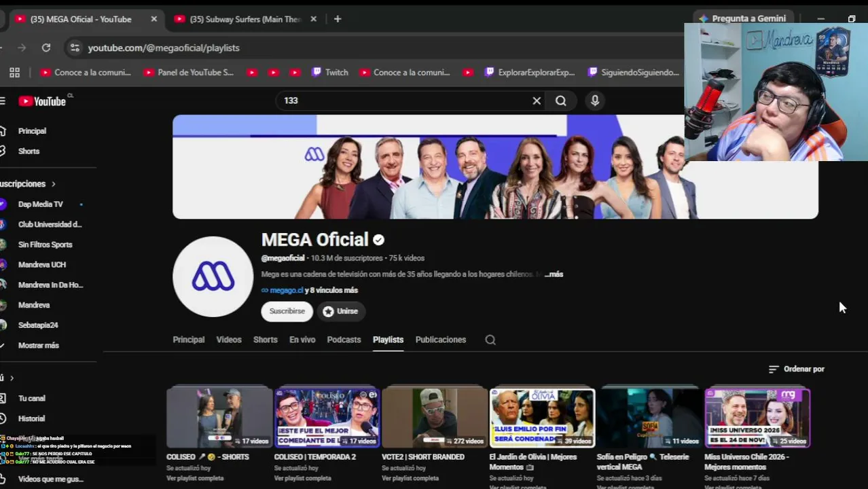The width and height of the screenshot is (868, 489).
Task: Open site info icon in address bar
Action: tap(75, 48)
